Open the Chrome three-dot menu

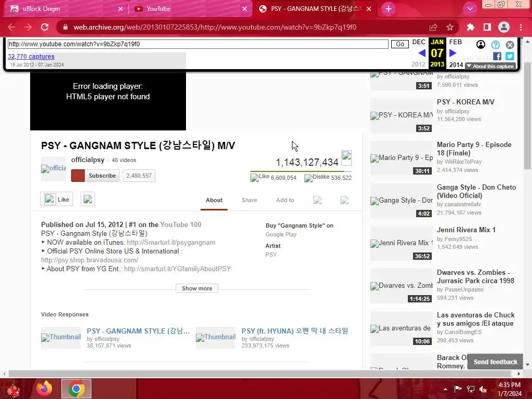pos(521,27)
